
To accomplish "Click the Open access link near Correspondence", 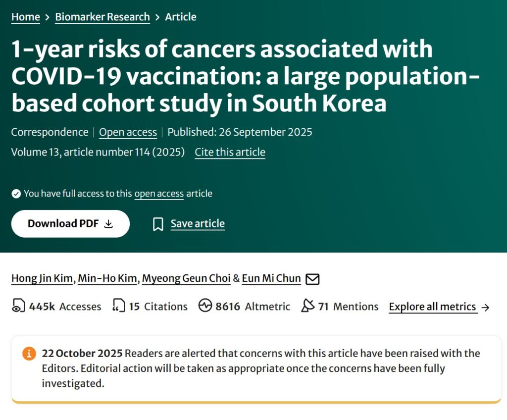I will coord(128,132).
